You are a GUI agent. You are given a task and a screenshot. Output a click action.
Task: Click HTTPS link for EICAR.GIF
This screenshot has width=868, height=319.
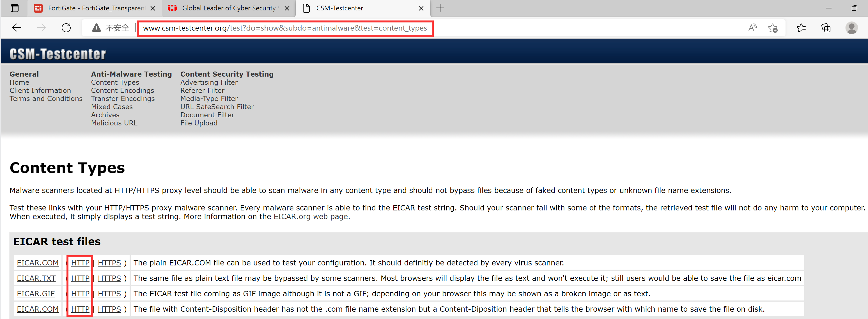coord(109,294)
